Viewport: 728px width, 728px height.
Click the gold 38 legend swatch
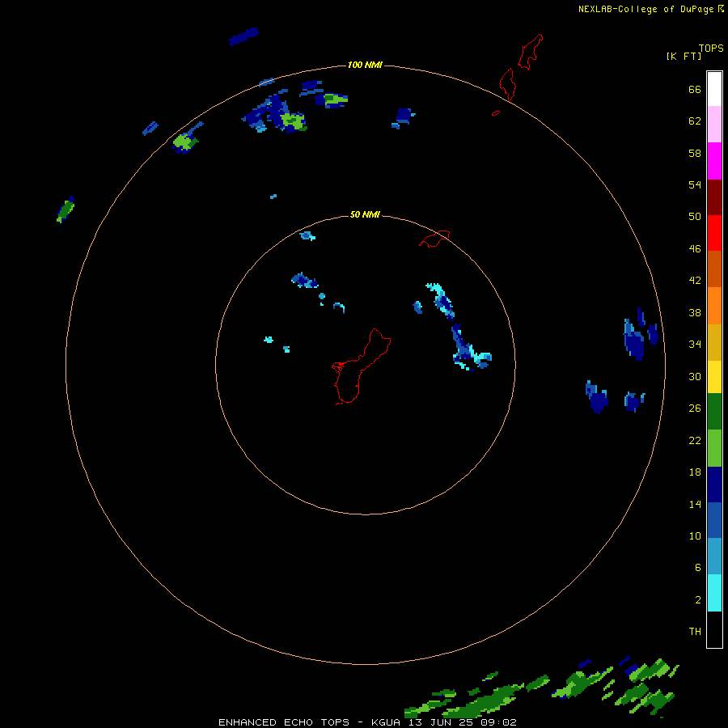pos(714,342)
